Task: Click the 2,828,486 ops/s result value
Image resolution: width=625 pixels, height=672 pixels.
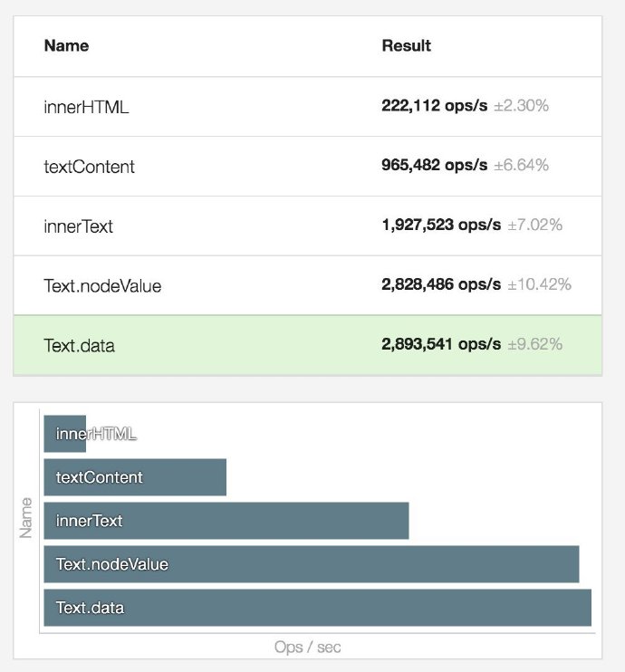Action: (441, 284)
